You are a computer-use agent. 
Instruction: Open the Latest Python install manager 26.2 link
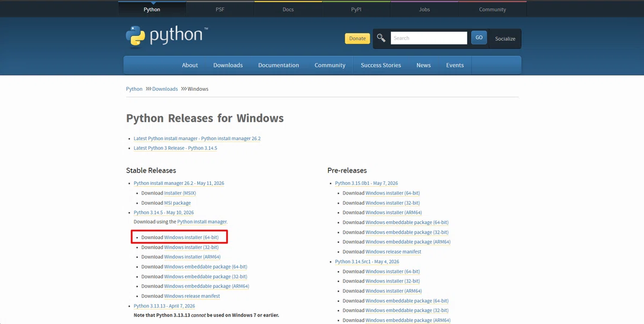[x=197, y=138]
